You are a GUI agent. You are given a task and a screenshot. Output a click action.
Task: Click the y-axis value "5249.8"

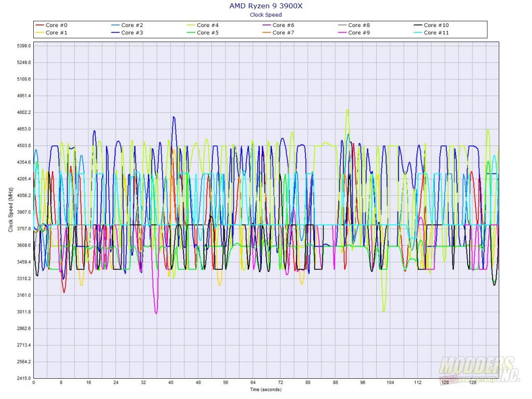click(x=24, y=62)
